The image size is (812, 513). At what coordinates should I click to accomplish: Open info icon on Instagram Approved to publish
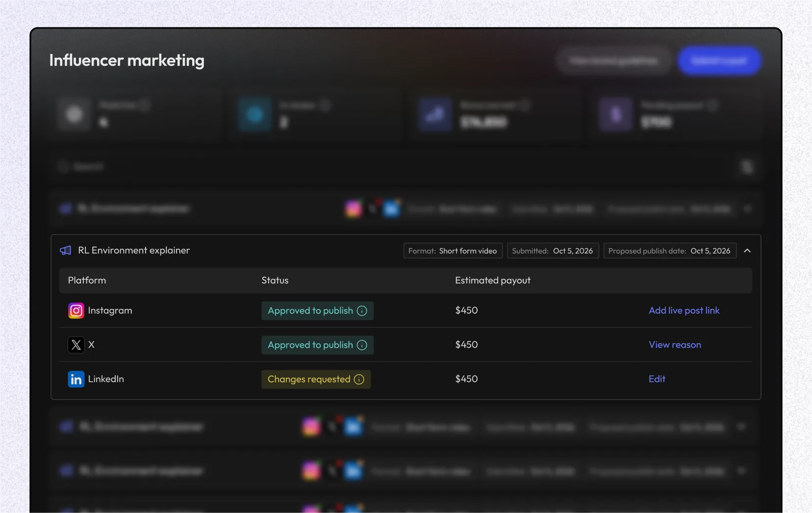[x=362, y=311]
